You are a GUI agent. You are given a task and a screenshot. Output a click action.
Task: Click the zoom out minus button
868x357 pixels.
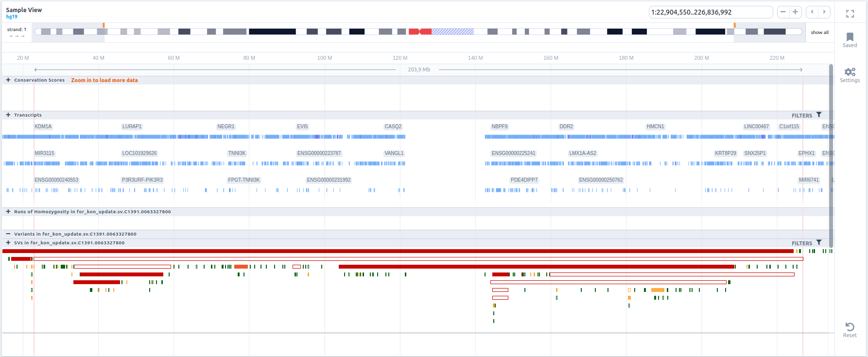coord(783,12)
